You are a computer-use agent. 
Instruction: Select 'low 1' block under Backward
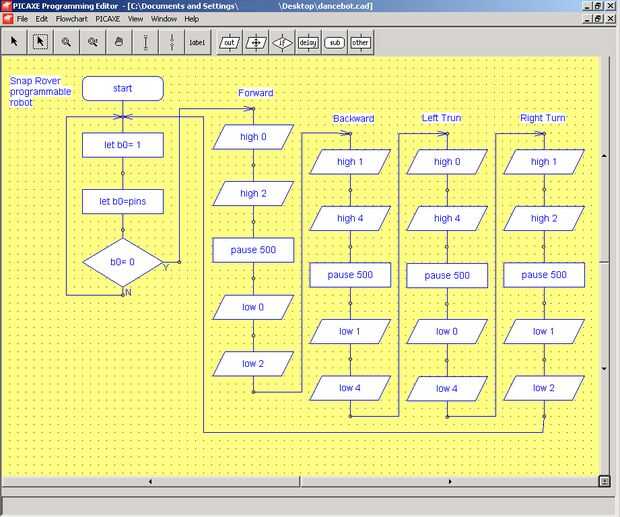pos(350,332)
